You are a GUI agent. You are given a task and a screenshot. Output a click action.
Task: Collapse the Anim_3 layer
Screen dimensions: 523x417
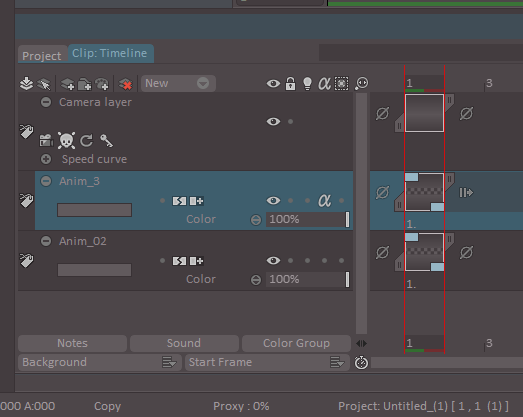coord(46,181)
